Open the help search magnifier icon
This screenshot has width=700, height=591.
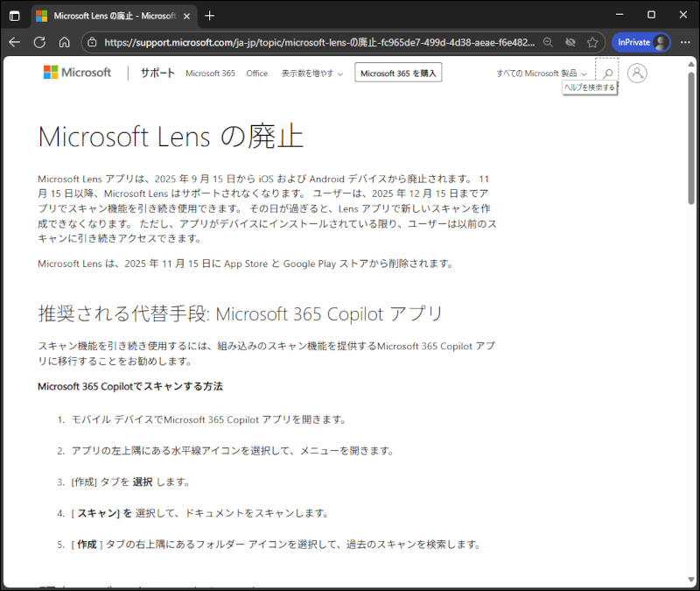607,74
